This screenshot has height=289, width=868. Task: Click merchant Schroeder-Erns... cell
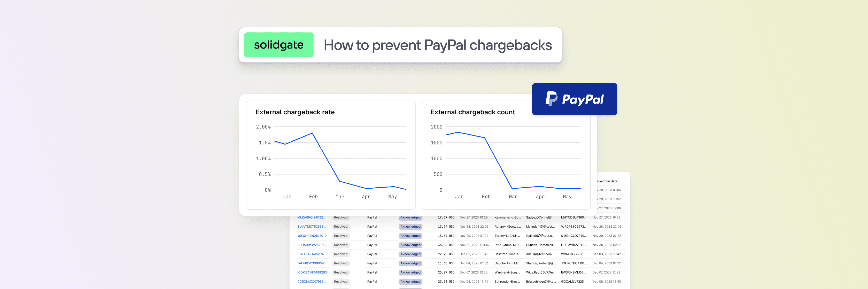click(507, 282)
